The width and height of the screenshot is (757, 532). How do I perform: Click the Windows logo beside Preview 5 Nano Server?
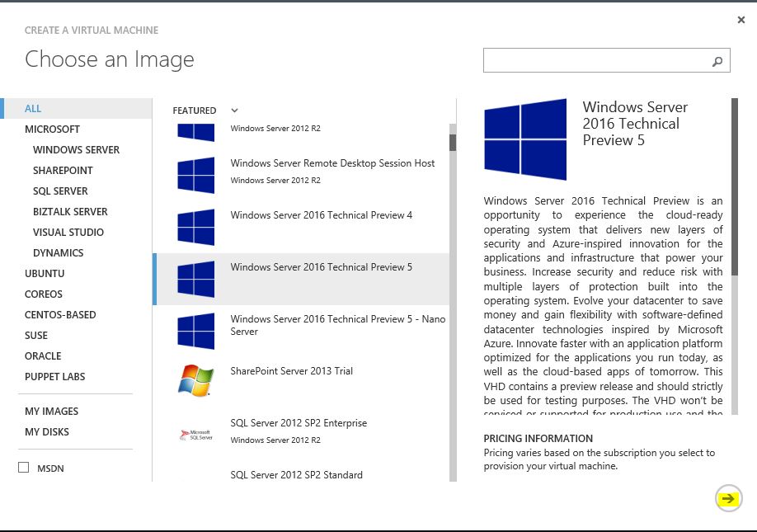pos(196,332)
